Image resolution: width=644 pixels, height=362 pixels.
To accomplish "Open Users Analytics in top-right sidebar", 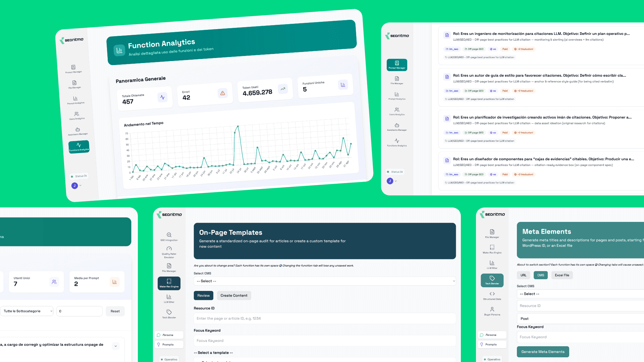I will (397, 111).
